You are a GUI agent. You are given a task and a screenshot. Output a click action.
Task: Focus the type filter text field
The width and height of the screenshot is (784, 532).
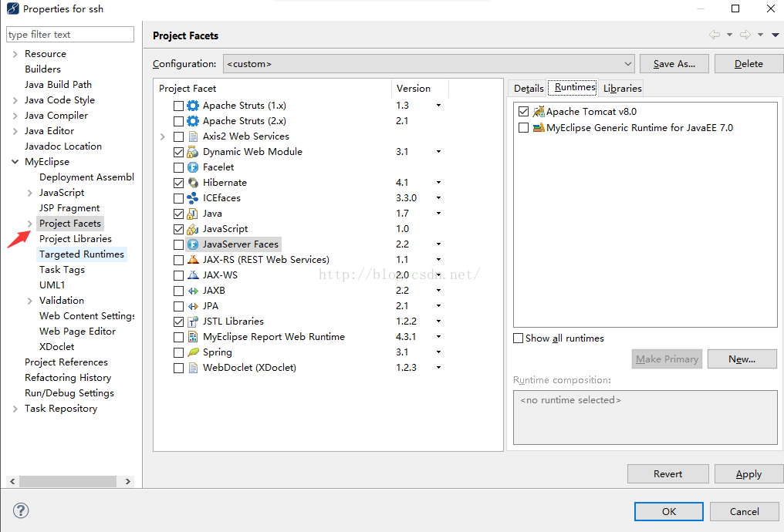[x=70, y=35]
